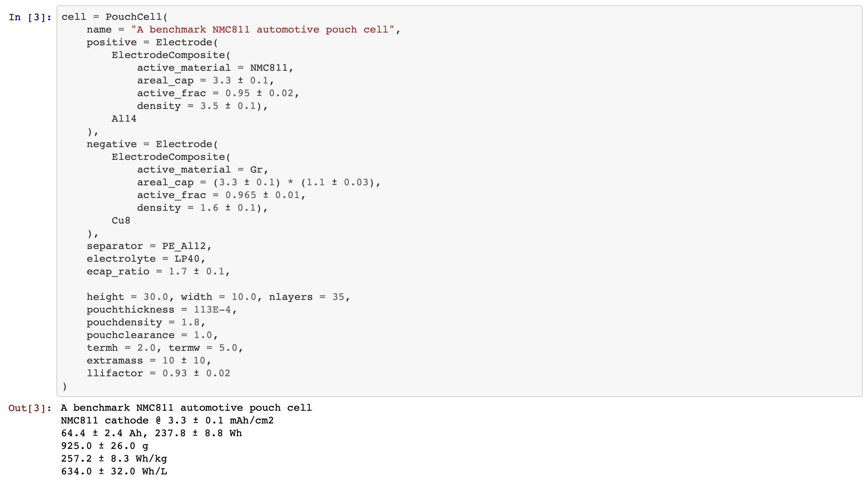The width and height of the screenshot is (868, 483).
Task: Click the active_material = Gr line
Action: click(203, 170)
